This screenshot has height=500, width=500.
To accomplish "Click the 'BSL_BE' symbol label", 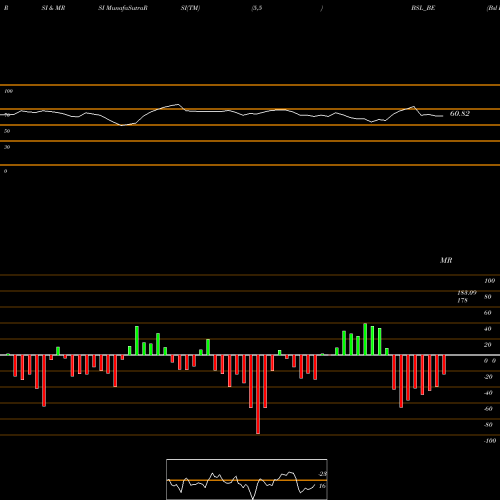I will [x=423, y=8].
